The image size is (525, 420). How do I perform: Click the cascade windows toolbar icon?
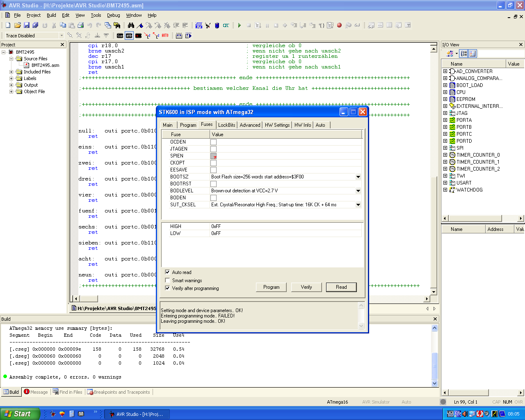(107, 25)
